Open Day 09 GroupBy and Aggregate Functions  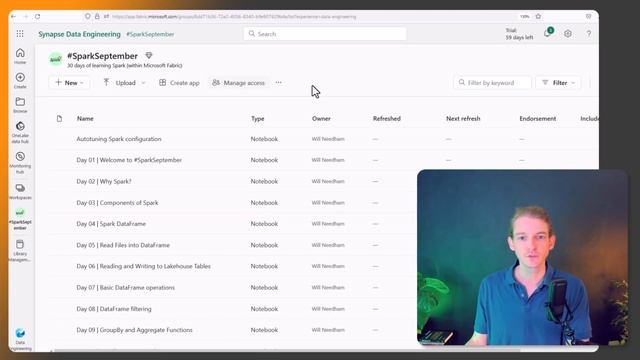[134, 330]
